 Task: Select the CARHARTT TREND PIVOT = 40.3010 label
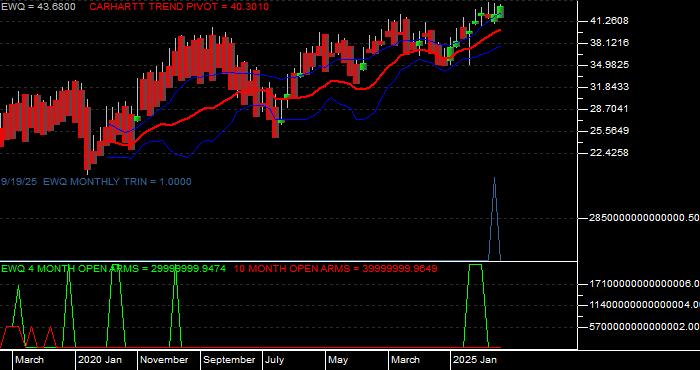click(x=179, y=7)
